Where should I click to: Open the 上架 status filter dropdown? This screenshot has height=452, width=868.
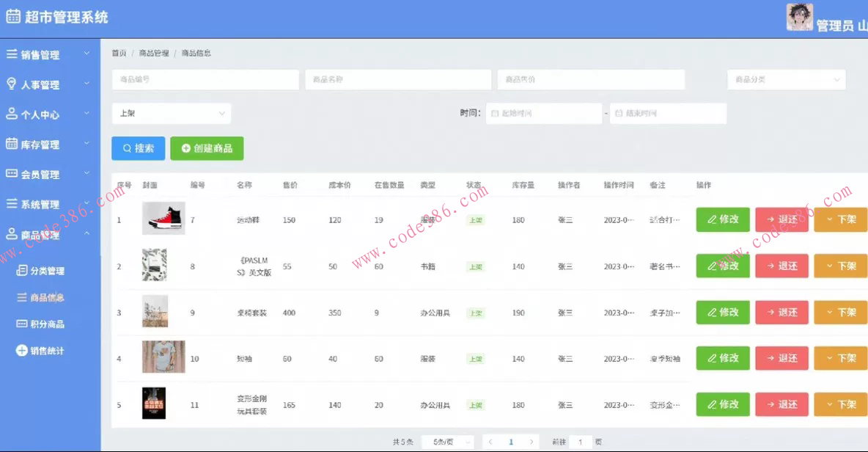coord(171,113)
